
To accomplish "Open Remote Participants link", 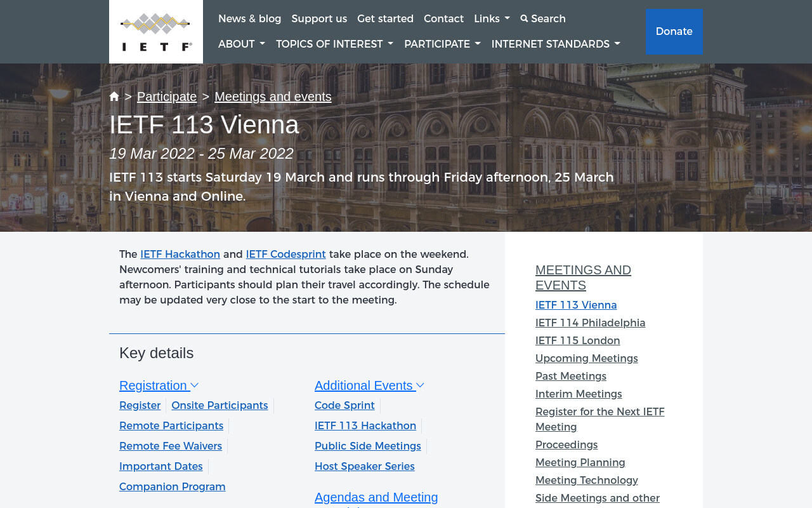I will point(171,425).
